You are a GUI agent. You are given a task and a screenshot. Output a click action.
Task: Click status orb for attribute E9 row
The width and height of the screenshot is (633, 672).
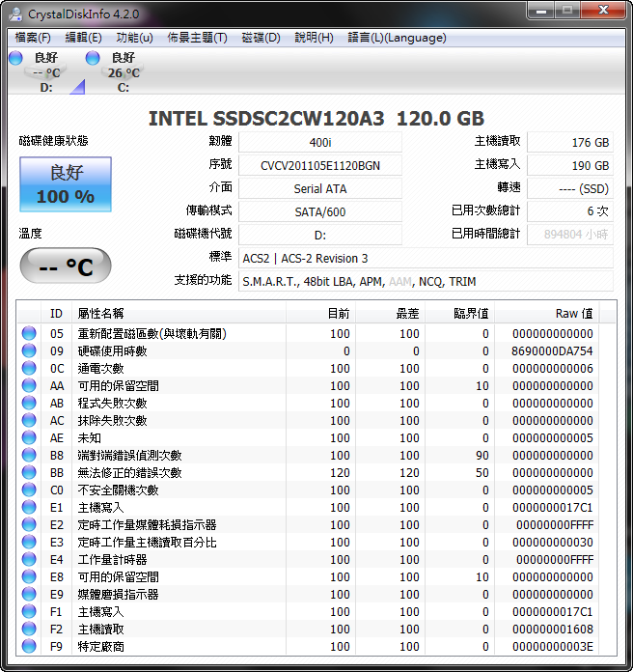29,595
